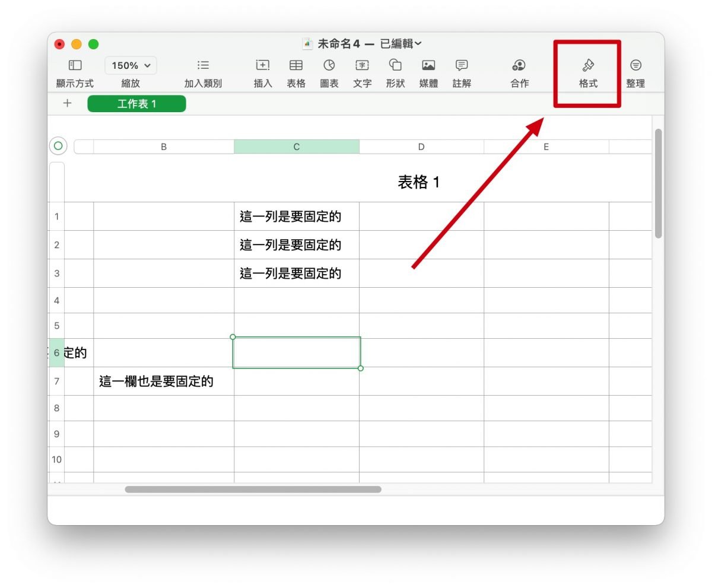Image resolution: width=712 pixels, height=588 pixels.
Task: Click the table select-all circle handle
Action: 58,145
